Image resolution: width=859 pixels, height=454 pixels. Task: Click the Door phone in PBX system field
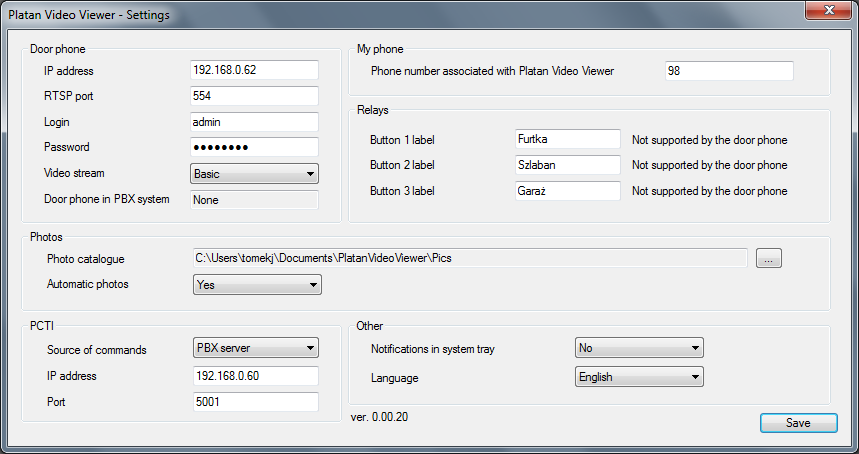pos(254,200)
